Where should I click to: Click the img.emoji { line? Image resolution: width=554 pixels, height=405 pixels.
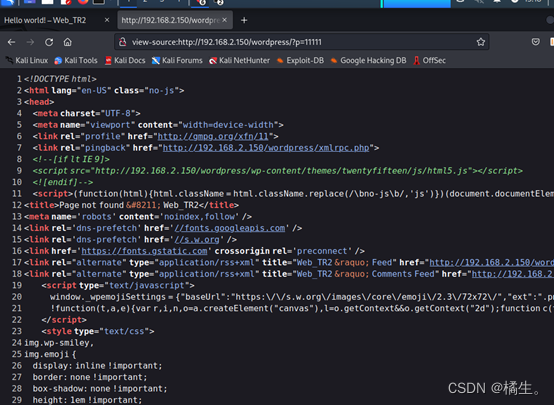click(50, 354)
